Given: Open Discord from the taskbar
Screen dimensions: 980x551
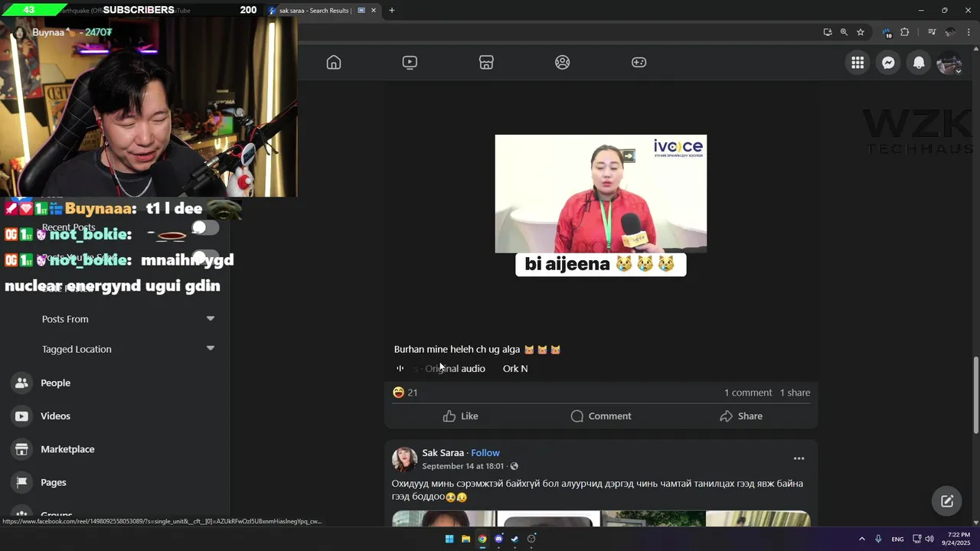Looking at the screenshot, I should pos(498,539).
